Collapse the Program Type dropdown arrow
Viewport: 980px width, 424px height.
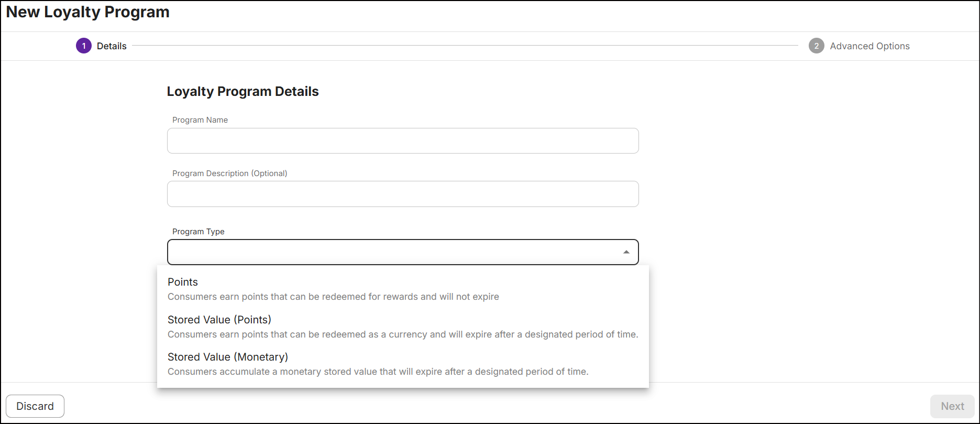[x=626, y=252]
